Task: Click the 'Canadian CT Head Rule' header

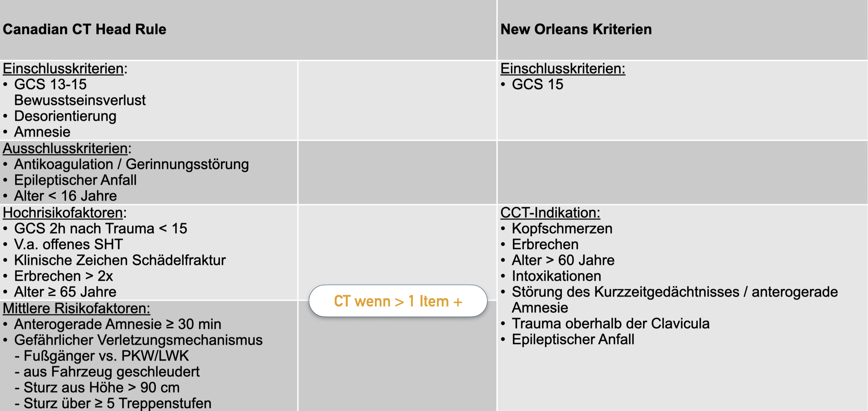Action: [x=84, y=29]
